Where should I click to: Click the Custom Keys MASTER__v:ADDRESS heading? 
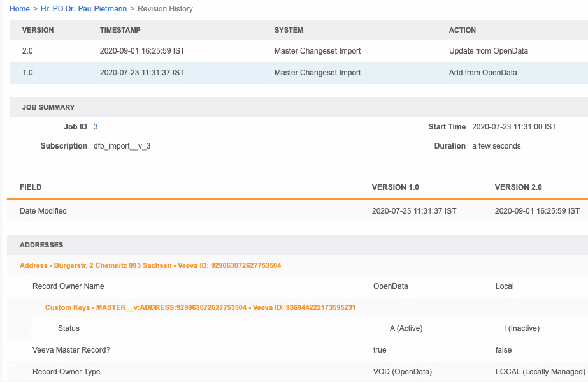click(x=200, y=307)
